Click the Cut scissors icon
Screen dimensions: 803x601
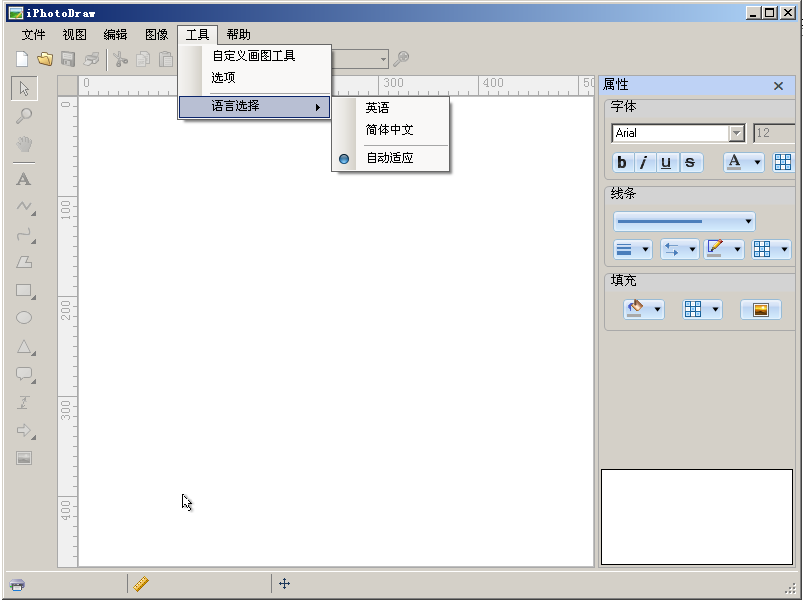[x=120, y=59]
